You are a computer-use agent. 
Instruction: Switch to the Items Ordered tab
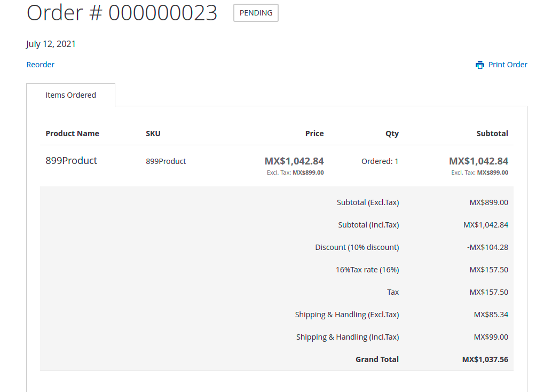point(70,95)
